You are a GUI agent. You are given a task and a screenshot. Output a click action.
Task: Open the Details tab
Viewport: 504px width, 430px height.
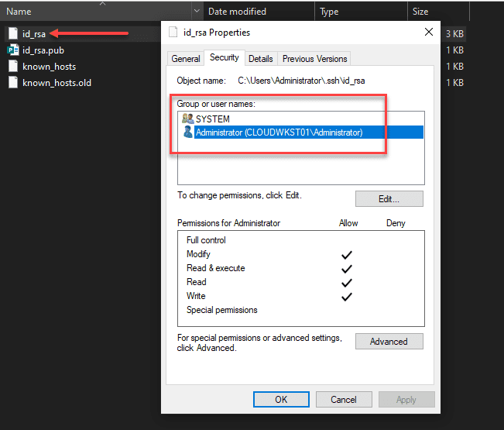click(261, 59)
